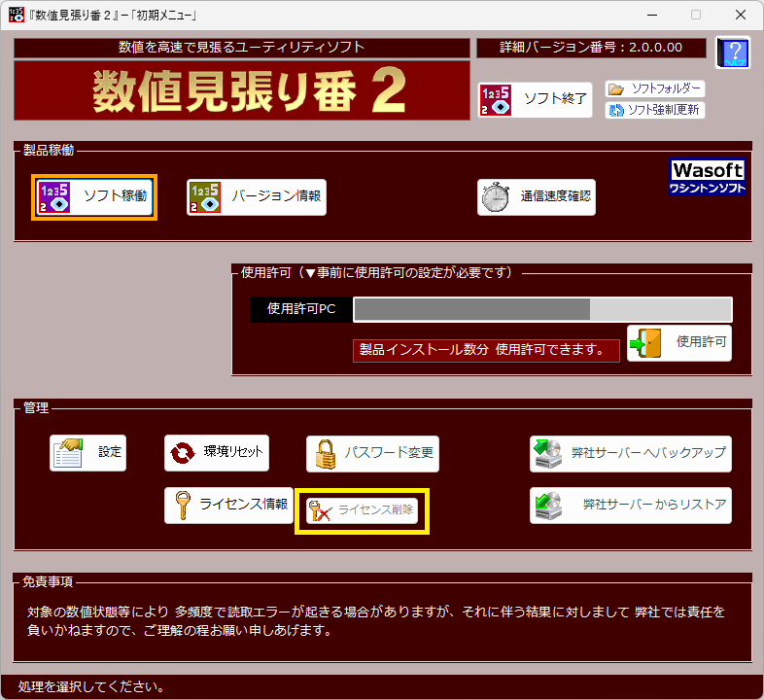764x700 pixels.
Task: Click the 使用許可PC input field
Action: click(x=542, y=309)
